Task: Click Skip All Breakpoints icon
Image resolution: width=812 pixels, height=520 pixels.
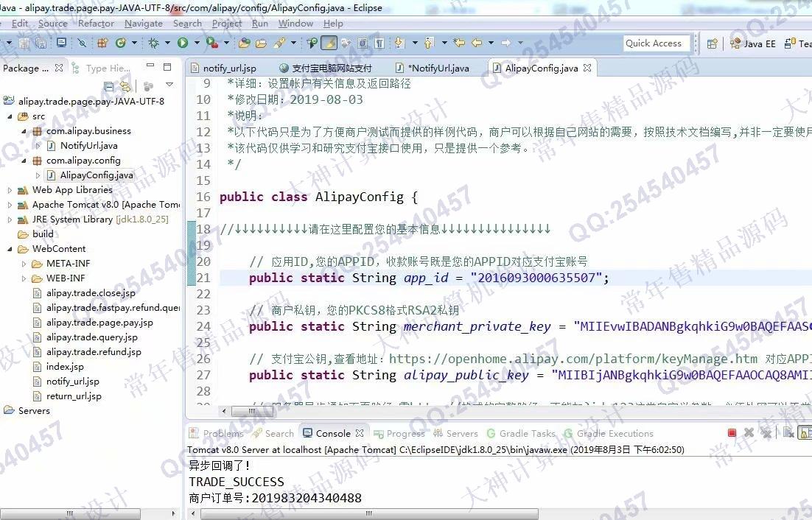Action: (82, 43)
